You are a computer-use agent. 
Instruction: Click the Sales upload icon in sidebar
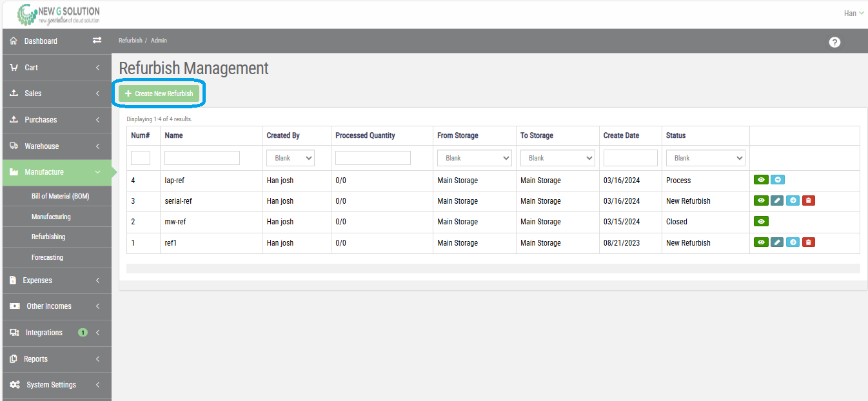pos(14,93)
